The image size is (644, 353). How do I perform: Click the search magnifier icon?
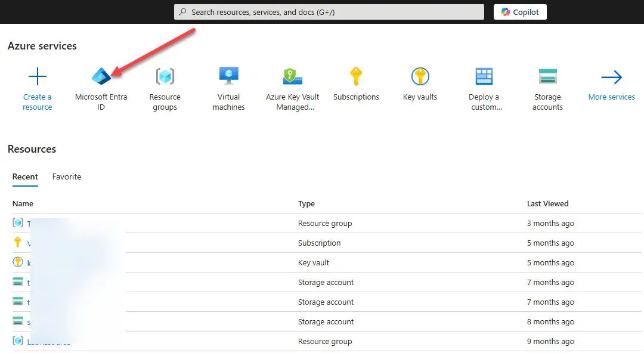183,12
